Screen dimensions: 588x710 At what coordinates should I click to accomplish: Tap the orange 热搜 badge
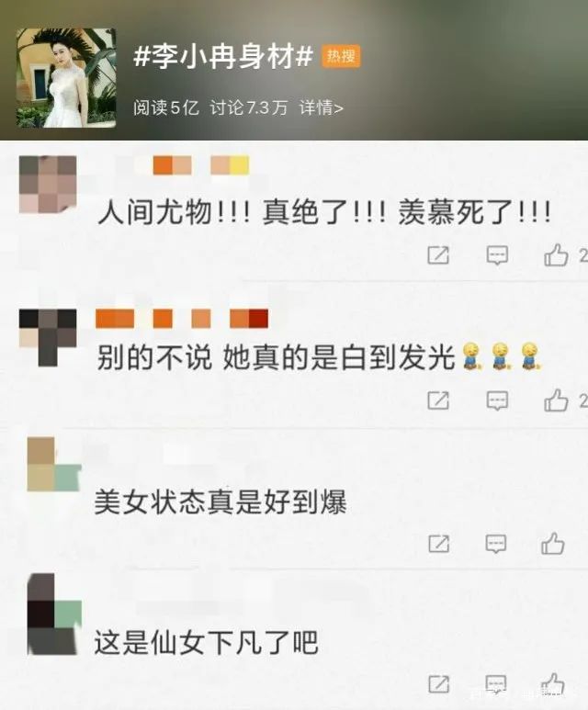(341, 56)
